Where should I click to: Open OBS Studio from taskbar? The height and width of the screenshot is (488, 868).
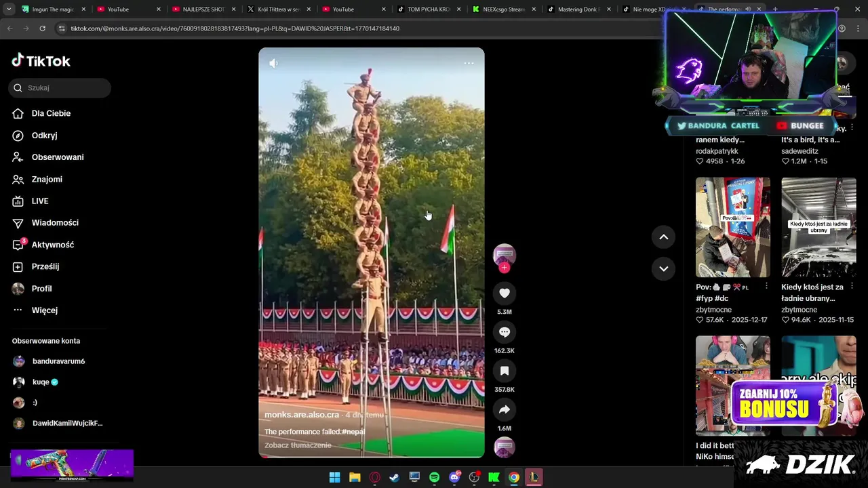[474, 477]
